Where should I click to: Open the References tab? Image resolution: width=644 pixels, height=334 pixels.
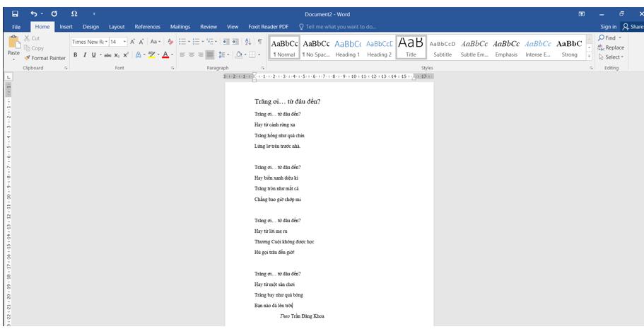tap(147, 26)
